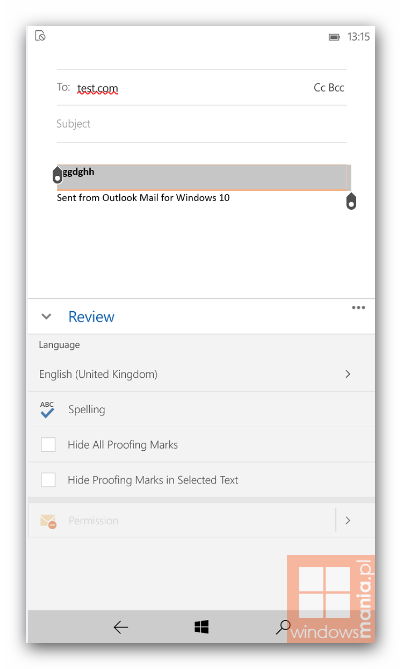Tap the selection end handle
This screenshot has height=669, width=401.
click(x=351, y=201)
